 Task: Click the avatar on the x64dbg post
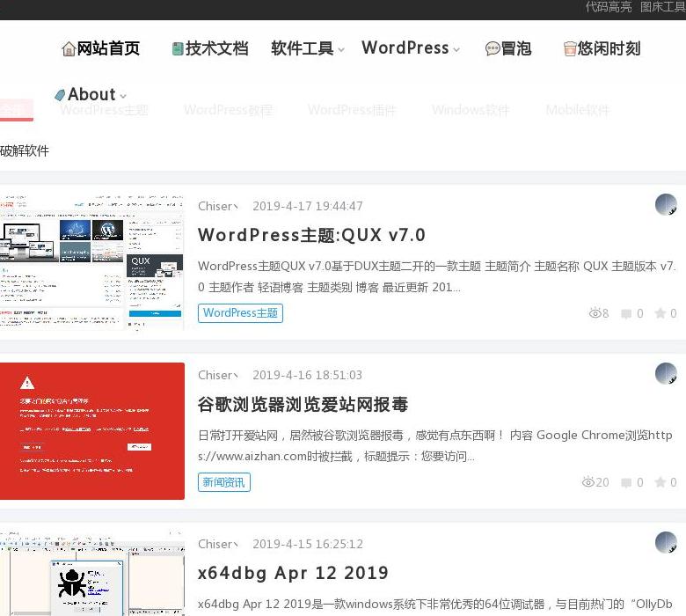(666, 542)
